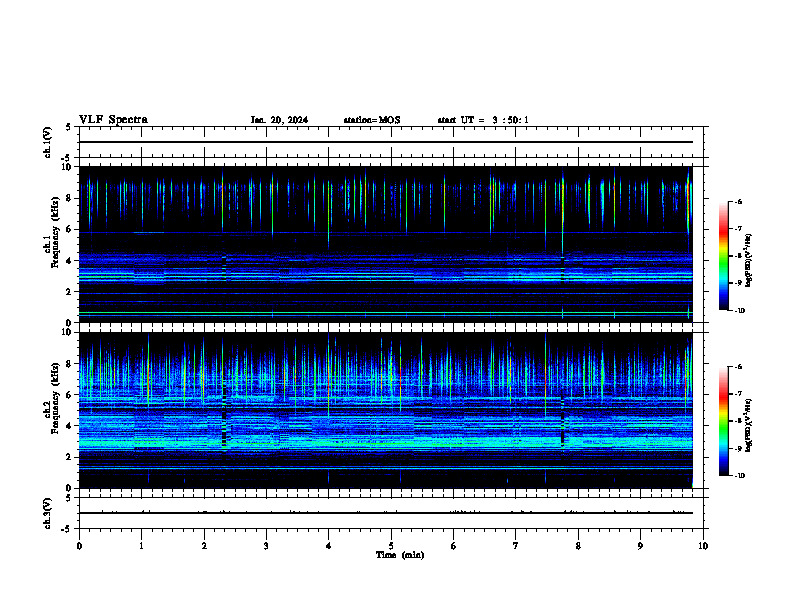Click the ch.1 "Frequency (kHz)" axis label
792x612 pixels.
(x=55, y=232)
